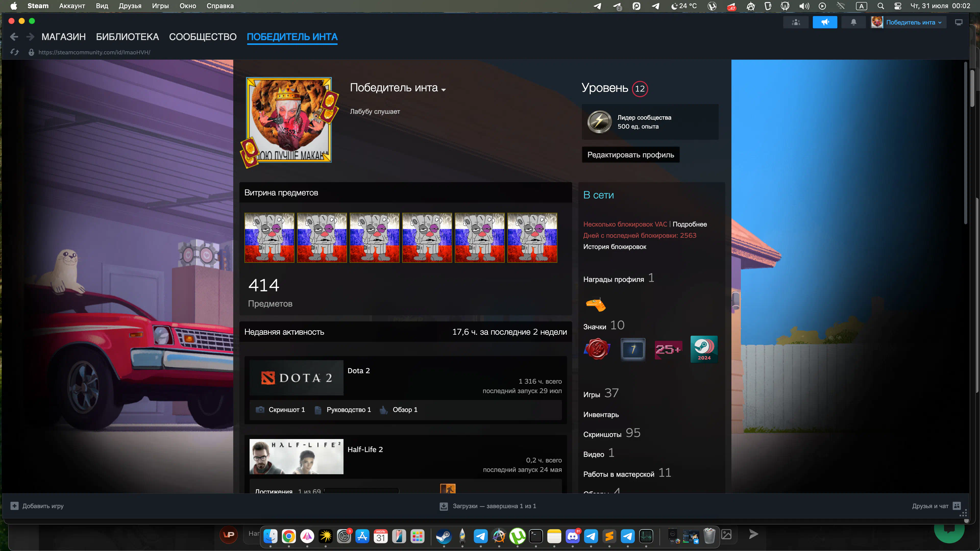Select the ПОБЕДИТЕЛЬ ИНТА tab
This screenshot has height=551, width=980.
(x=292, y=37)
